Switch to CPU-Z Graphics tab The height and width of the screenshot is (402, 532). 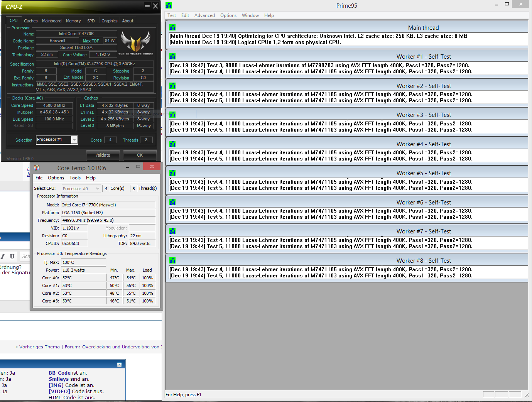point(110,21)
